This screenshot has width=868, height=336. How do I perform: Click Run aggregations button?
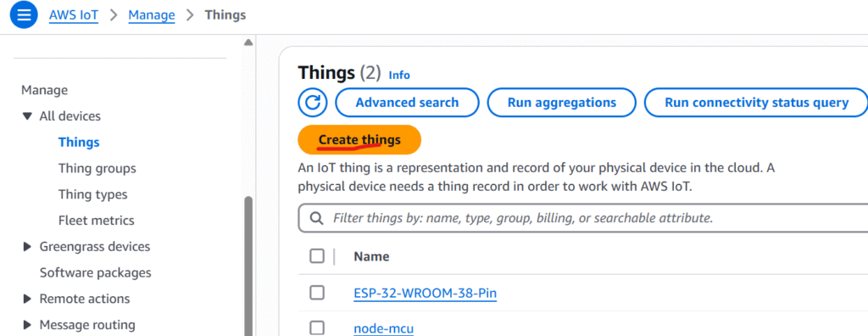pos(561,103)
